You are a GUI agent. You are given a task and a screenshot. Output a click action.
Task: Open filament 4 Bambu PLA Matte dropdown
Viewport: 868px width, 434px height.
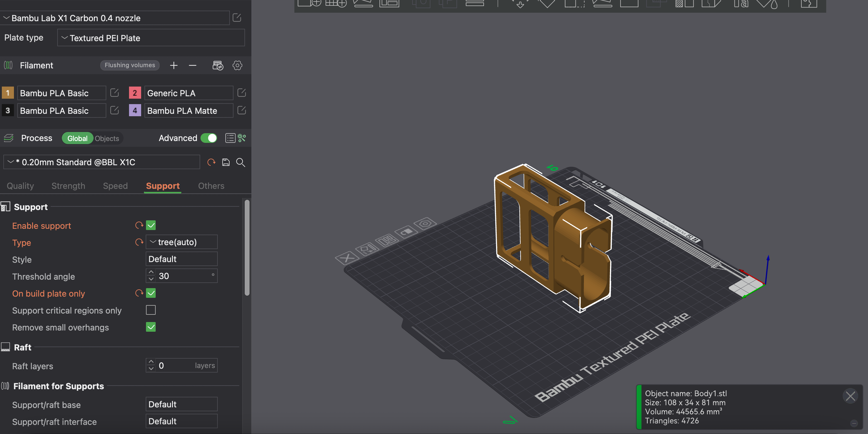(189, 110)
